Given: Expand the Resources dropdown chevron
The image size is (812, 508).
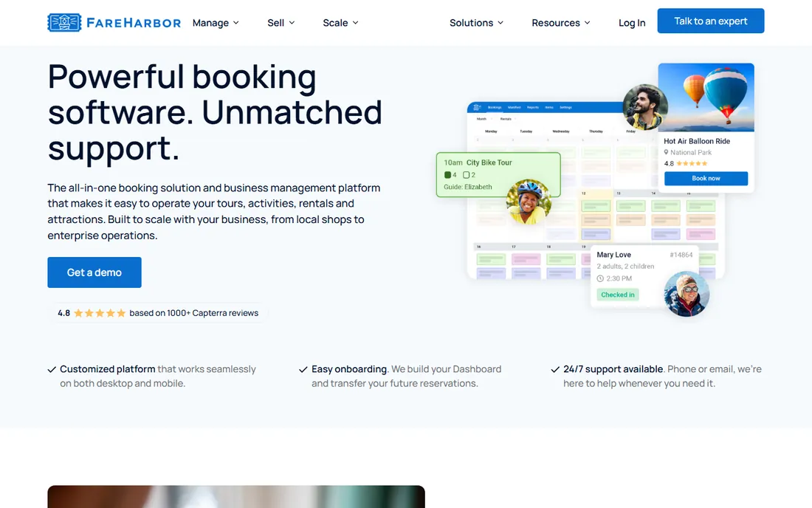Looking at the screenshot, I should tap(588, 23).
